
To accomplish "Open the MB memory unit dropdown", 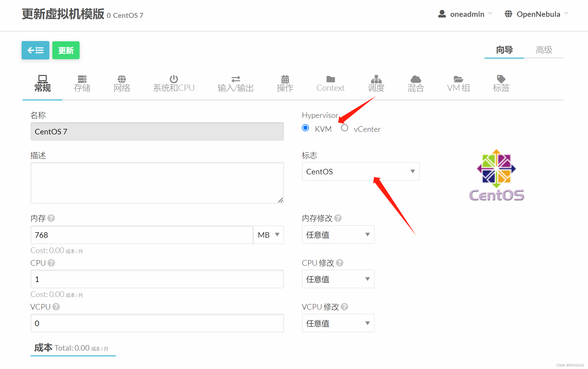I will [268, 235].
